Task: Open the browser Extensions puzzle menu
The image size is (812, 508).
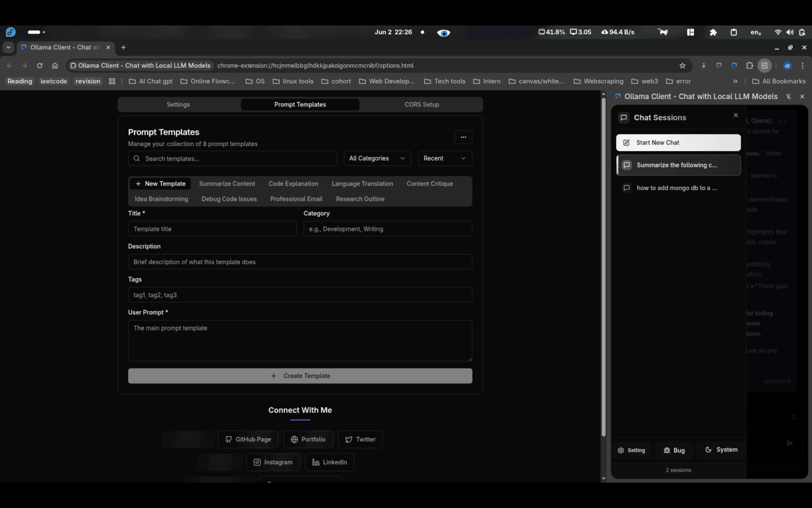Action: coord(749,65)
